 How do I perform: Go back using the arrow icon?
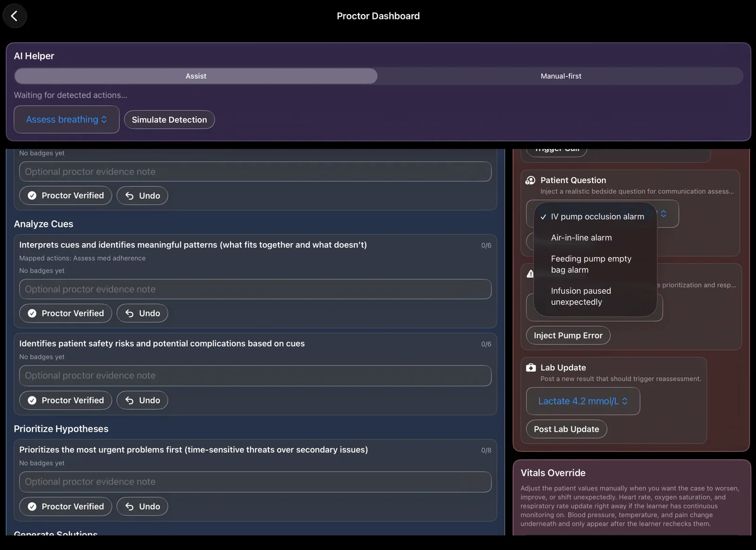coord(15,16)
